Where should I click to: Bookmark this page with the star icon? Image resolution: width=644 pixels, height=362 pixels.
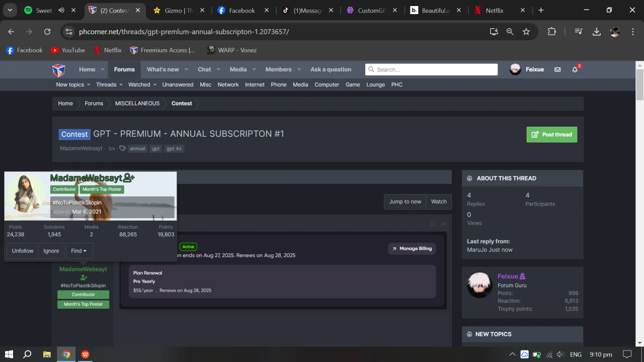[526, 32]
